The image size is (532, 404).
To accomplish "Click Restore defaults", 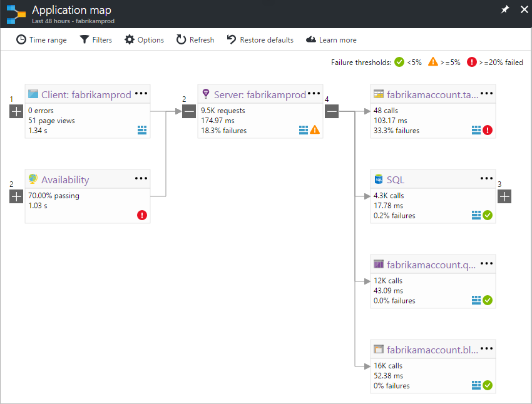I will pyautogui.click(x=260, y=40).
